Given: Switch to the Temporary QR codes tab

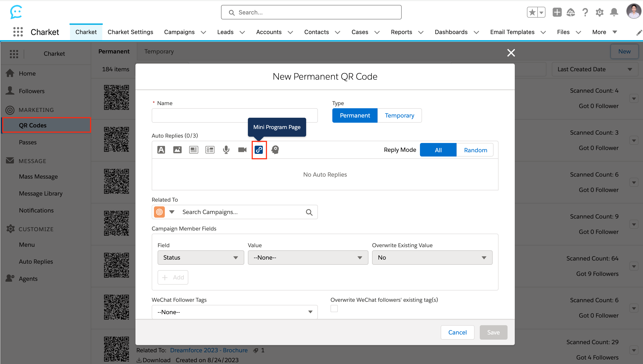Looking at the screenshot, I should coord(159,51).
